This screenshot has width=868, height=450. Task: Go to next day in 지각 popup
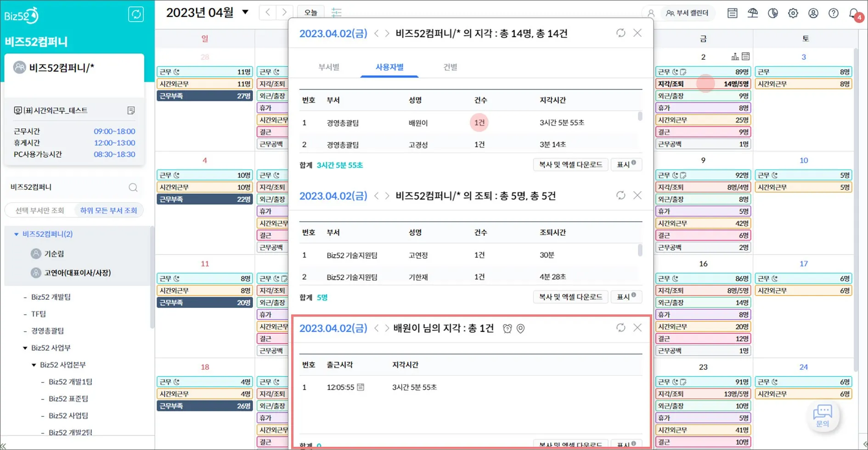387,34
